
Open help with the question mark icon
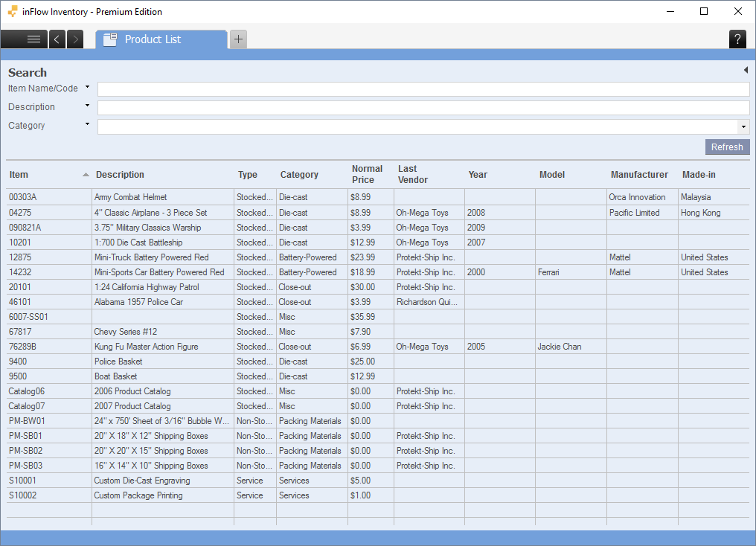[x=737, y=39]
